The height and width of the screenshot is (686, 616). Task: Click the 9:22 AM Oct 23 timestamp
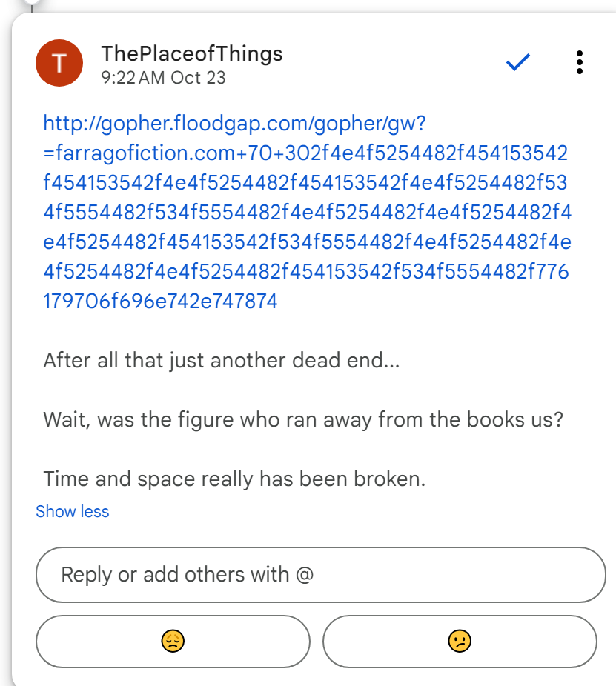click(164, 77)
